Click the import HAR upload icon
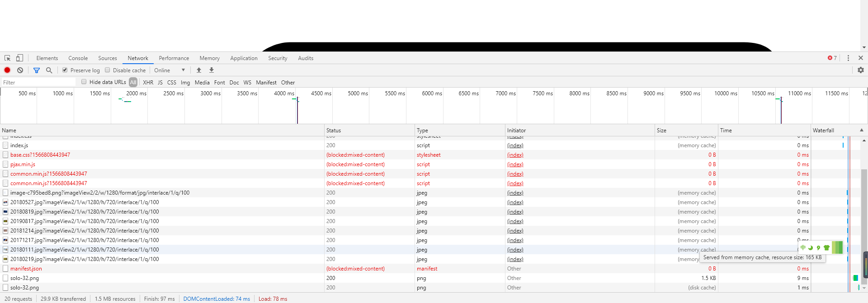Image resolution: width=868 pixels, height=303 pixels. (199, 70)
